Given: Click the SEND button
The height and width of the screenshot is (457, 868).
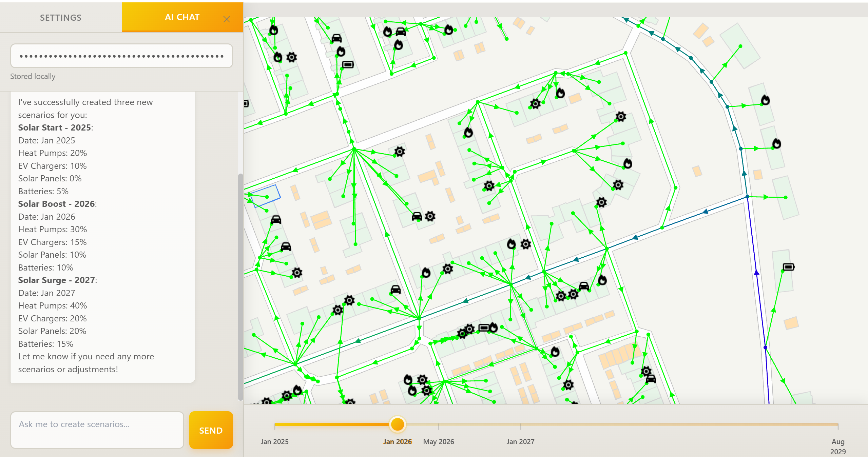Looking at the screenshot, I should pos(210,430).
